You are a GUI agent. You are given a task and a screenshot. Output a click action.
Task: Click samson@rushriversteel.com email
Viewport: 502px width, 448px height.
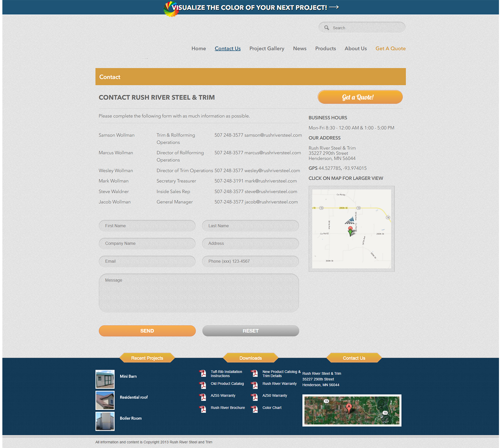click(273, 135)
